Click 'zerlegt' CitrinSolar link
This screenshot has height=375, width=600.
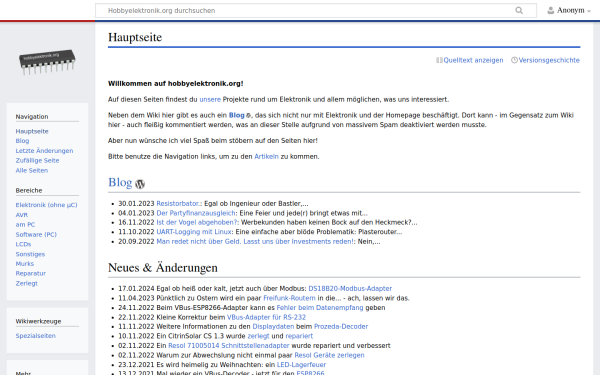pos(258,336)
